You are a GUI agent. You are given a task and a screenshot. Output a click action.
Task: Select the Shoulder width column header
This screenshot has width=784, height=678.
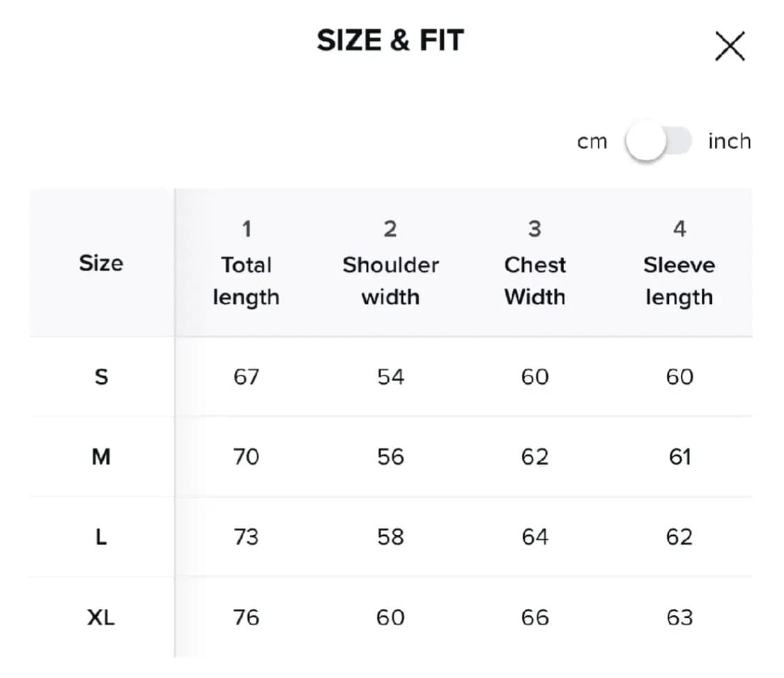click(x=390, y=263)
